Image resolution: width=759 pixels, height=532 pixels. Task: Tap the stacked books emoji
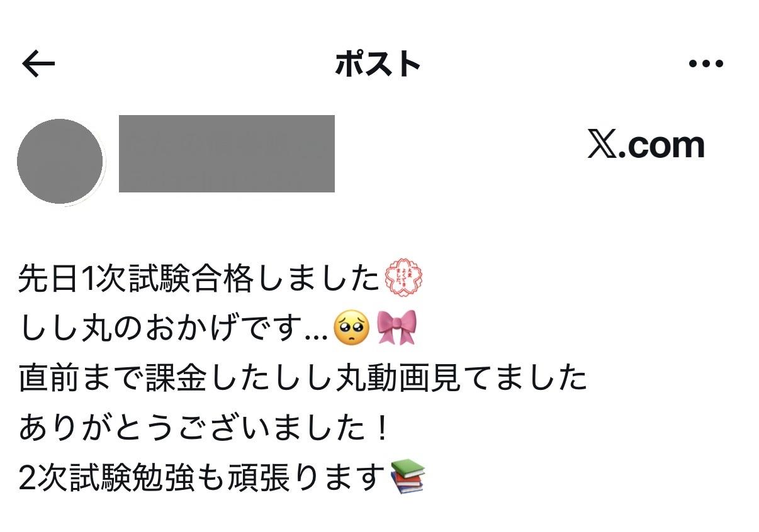408,477
